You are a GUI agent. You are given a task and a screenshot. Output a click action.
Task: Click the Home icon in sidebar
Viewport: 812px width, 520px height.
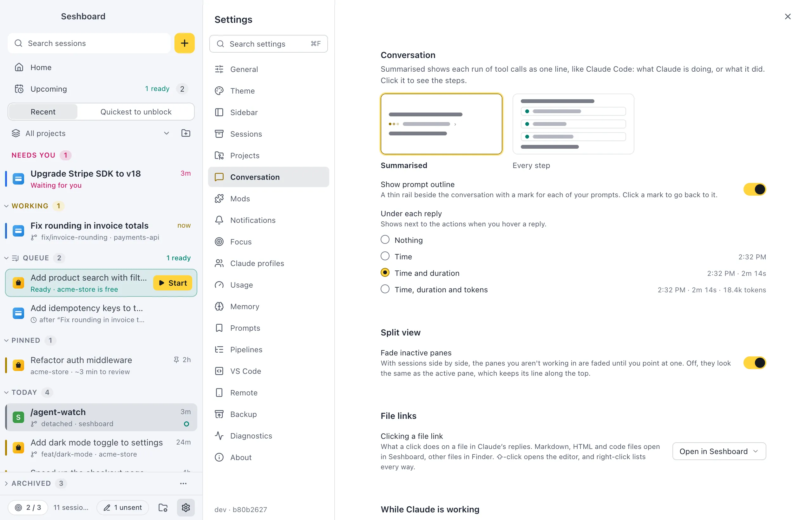tap(19, 67)
